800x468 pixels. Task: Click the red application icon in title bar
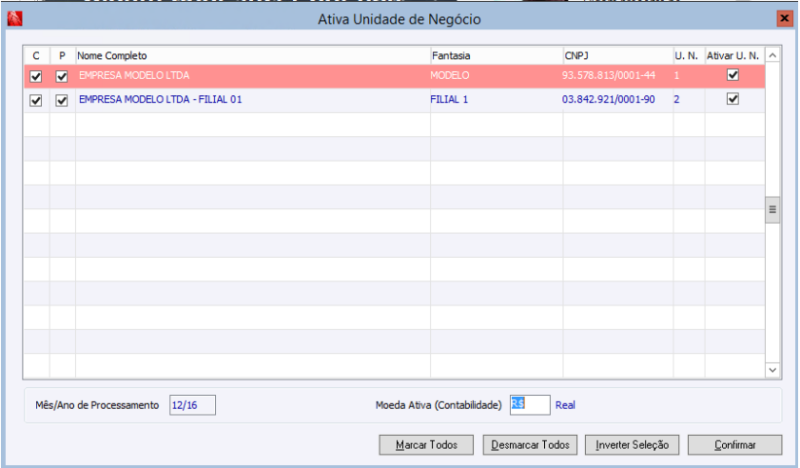pos(15,19)
